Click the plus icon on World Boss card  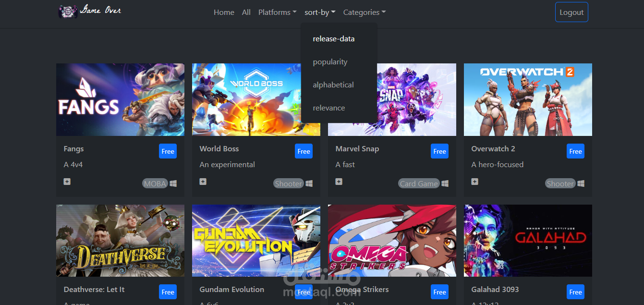click(x=203, y=182)
